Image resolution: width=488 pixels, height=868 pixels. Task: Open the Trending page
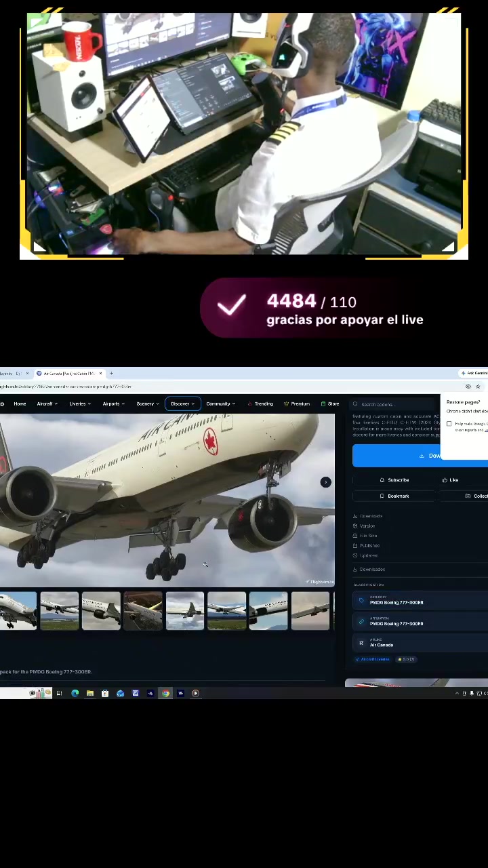click(260, 404)
